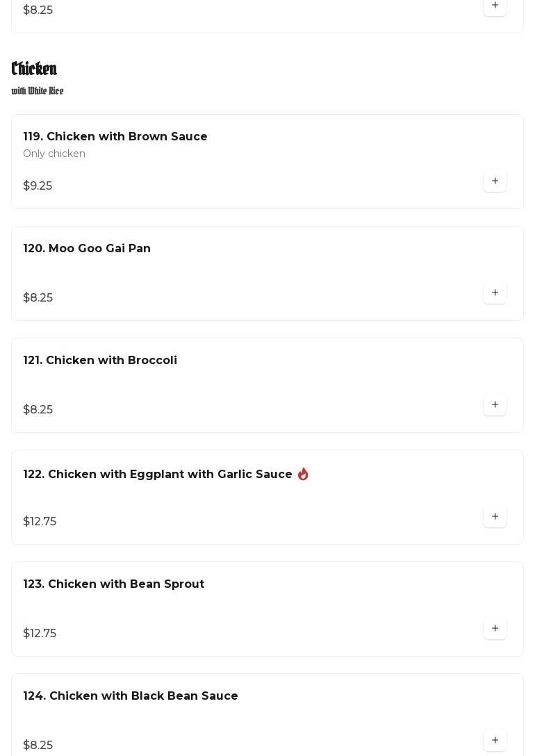This screenshot has height=756, width=535.
Task: Add Chicken with Eggplant Garlic Sauce to cart
Action: (495, 517)
